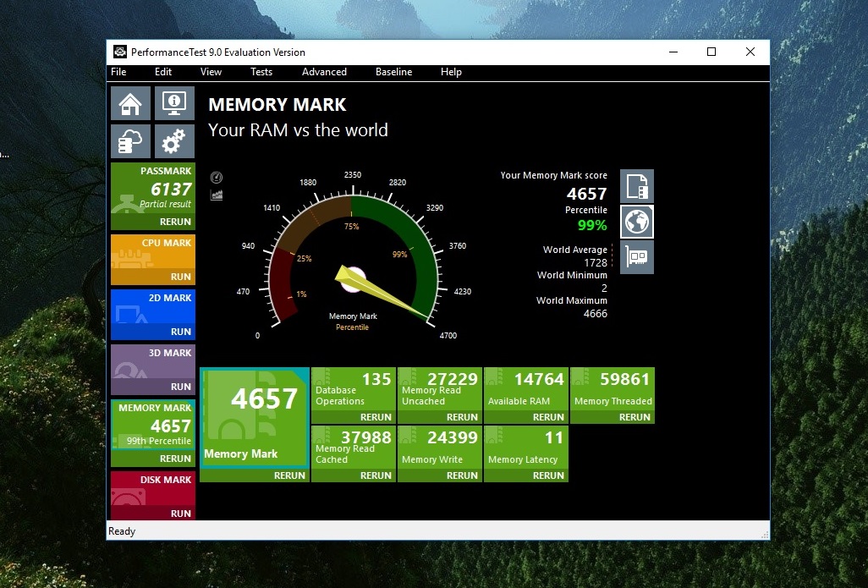
Task: Rerun the PassMark overall test
Action: [x=175, y=222]
